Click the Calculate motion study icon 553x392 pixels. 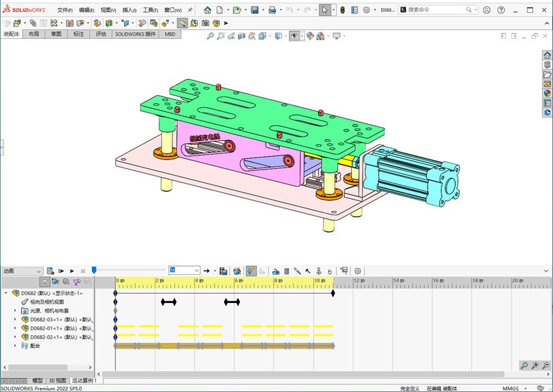[50, 271]
